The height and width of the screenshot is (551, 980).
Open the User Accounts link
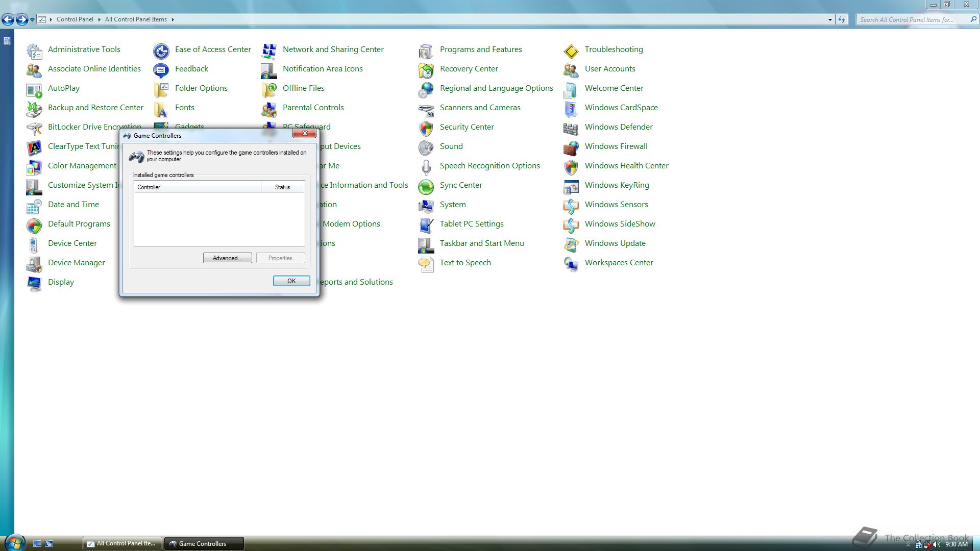point(610,69)
